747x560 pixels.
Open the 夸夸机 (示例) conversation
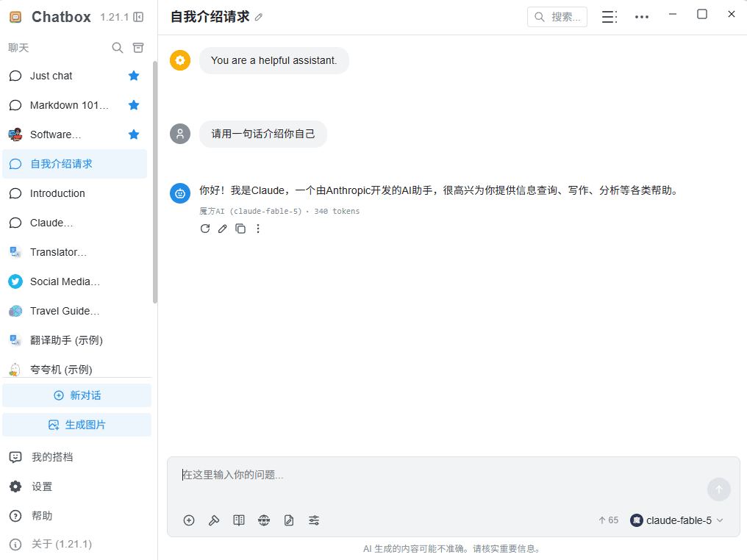point(75,369)
